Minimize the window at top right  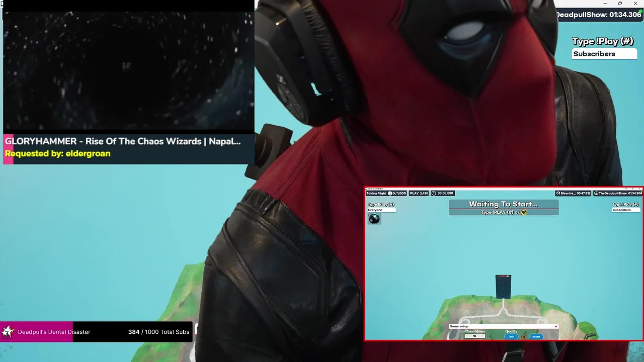click(605, 4)
